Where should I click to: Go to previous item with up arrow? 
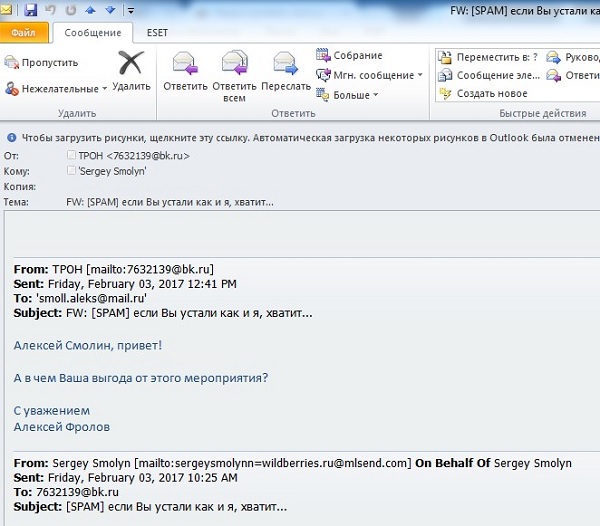(90, 10)
